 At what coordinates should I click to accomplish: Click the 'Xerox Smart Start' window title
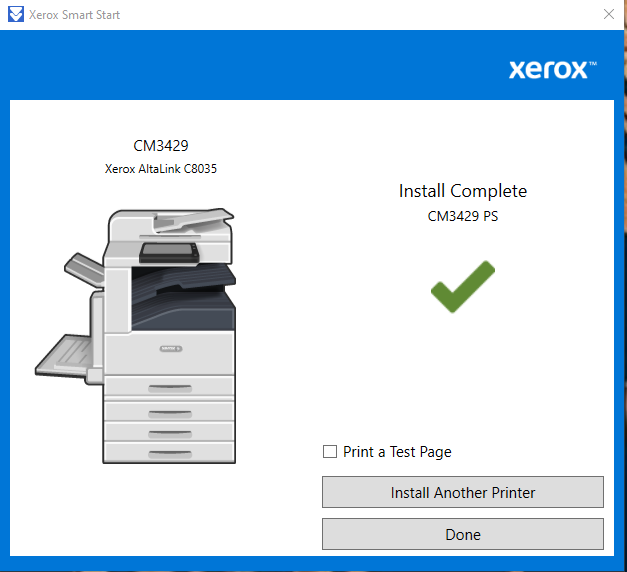click(x=74, y=15)
